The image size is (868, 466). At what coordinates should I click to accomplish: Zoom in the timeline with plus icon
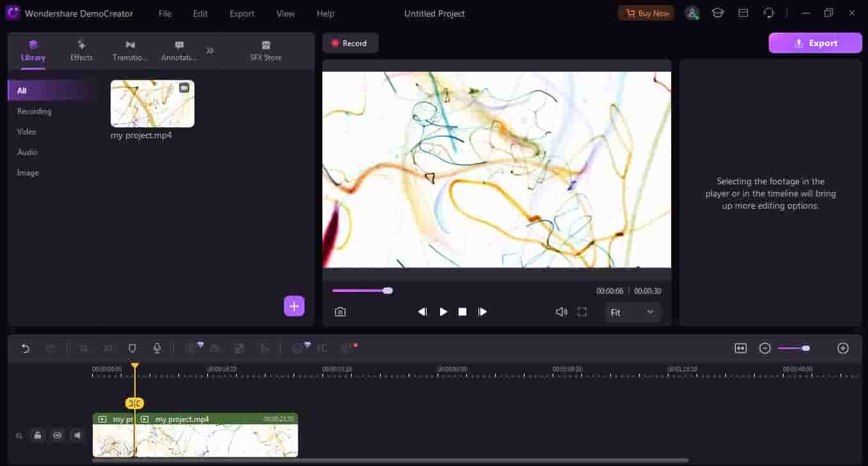coord(843,348)
